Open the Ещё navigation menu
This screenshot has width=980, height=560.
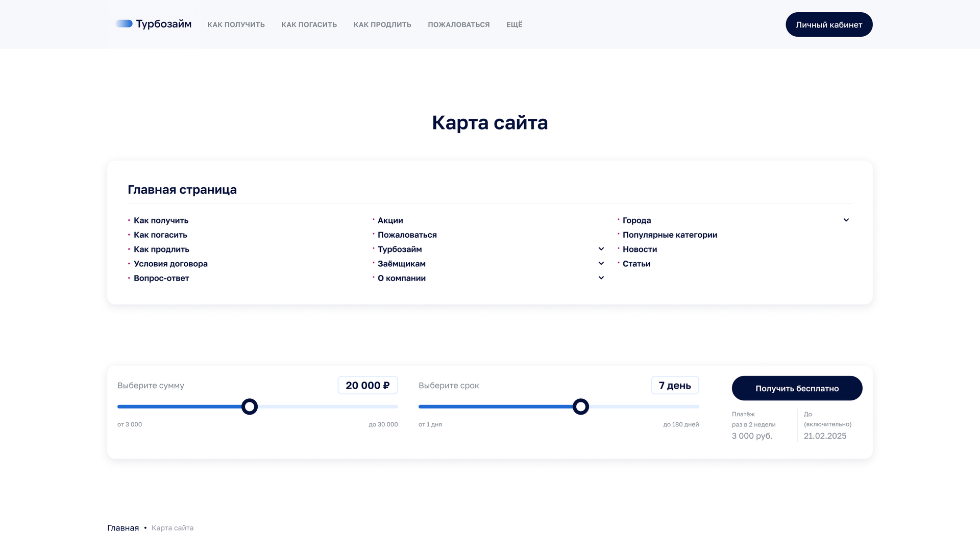click(514, 24)
